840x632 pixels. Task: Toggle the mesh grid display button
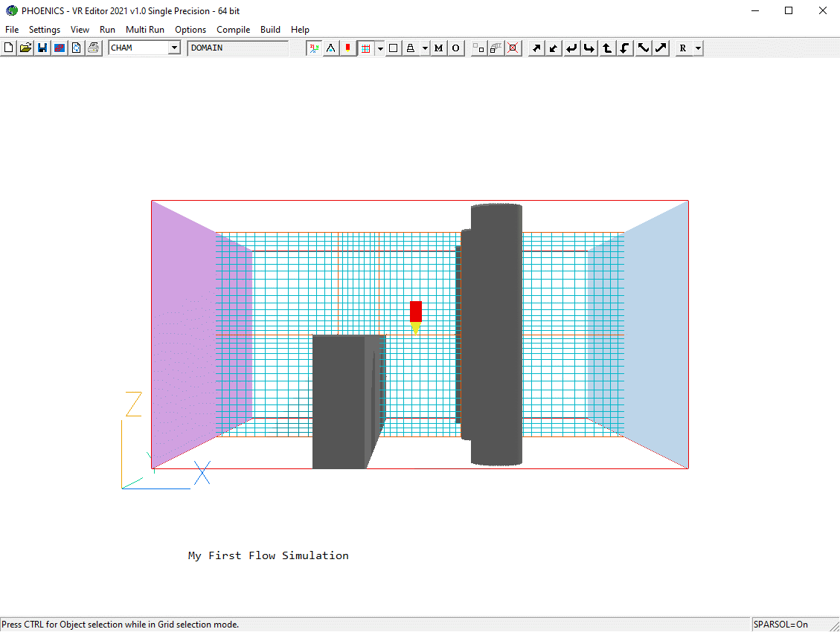[x=365, y=48]
